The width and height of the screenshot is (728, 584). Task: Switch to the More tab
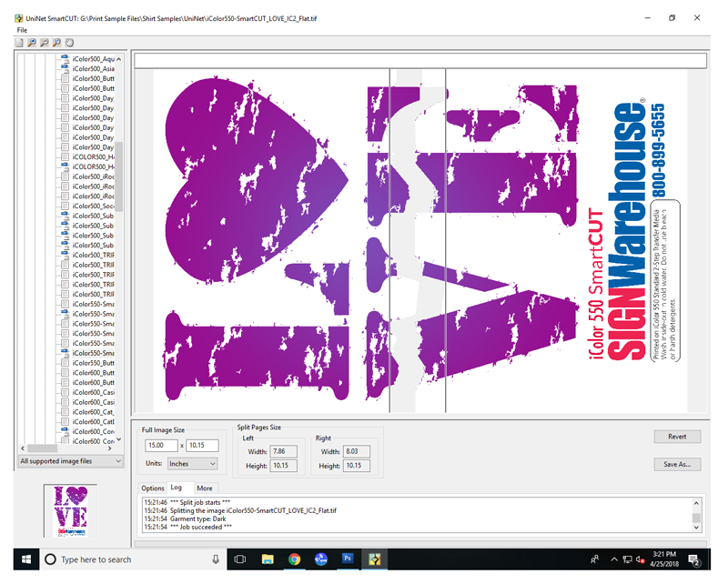coord(206,488)
